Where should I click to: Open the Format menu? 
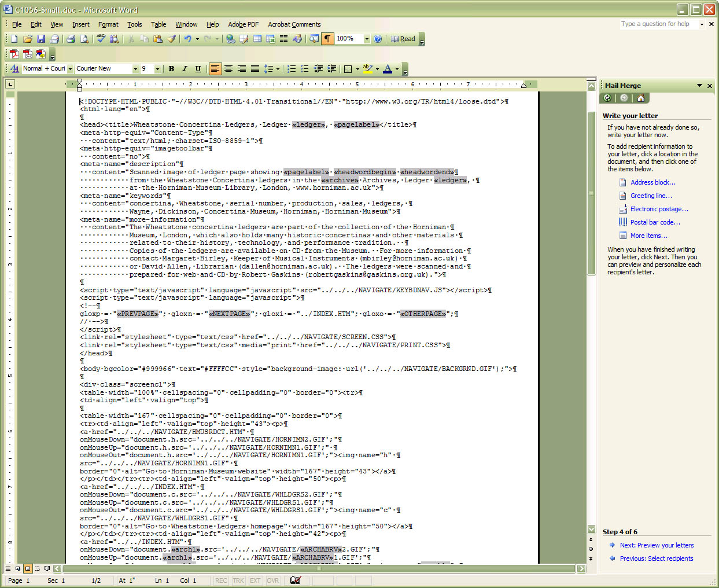[108, 24]
